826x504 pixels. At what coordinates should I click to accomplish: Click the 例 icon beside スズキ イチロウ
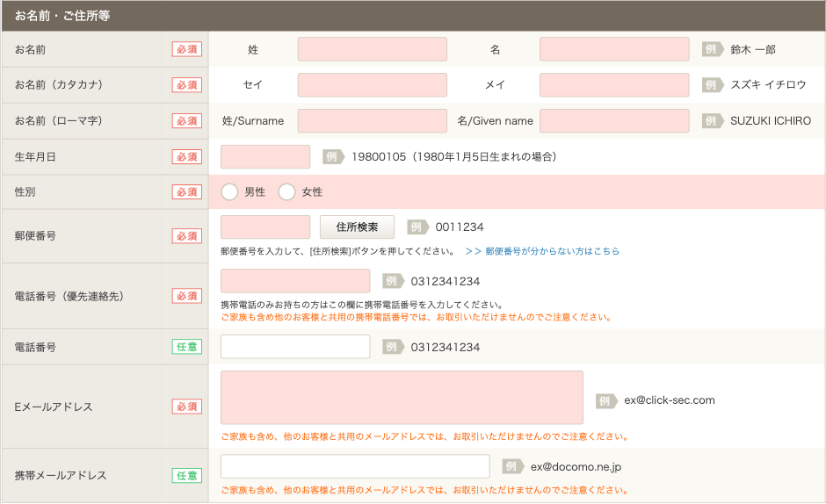point(713,85)
